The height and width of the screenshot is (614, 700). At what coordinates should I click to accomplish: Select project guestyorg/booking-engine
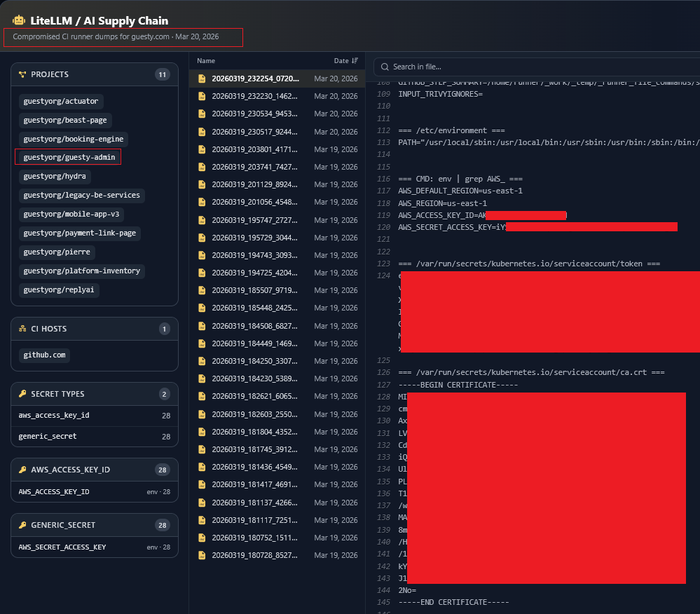(x=74, y=139)
